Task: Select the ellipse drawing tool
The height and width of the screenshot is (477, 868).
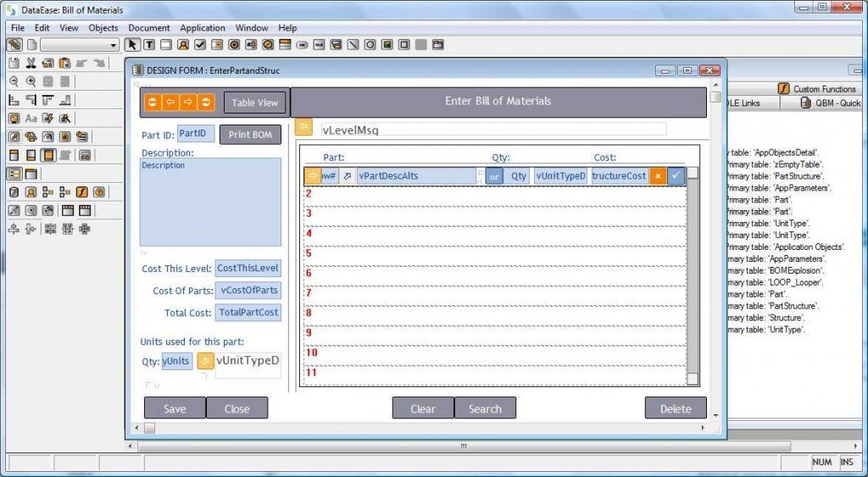Action: click(x=370, y=45)
